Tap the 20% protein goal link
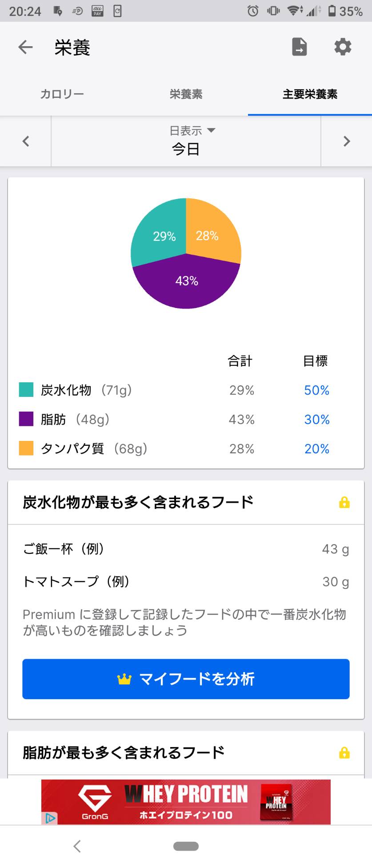 316,449
